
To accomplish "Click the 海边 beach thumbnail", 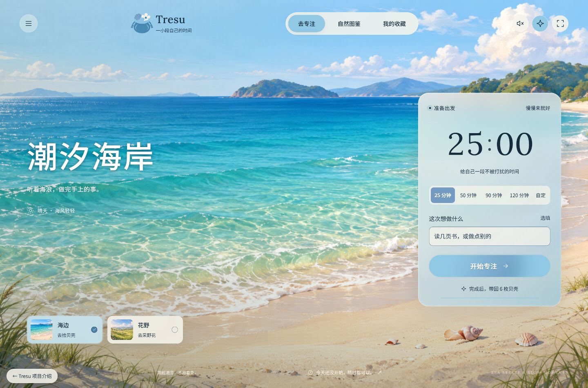I will click(x=42, y=330).
